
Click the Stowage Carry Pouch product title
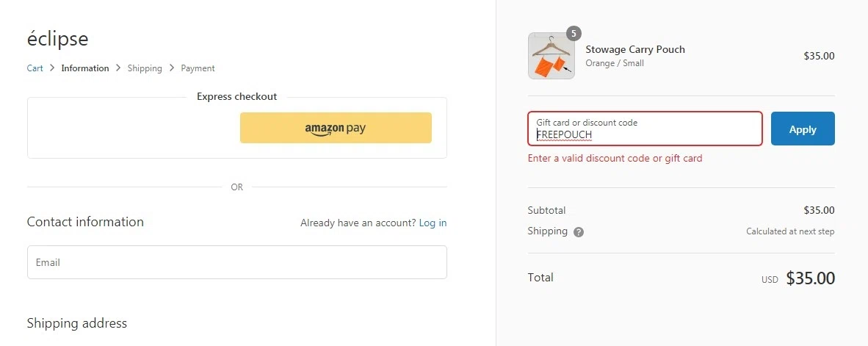[635, 49]
